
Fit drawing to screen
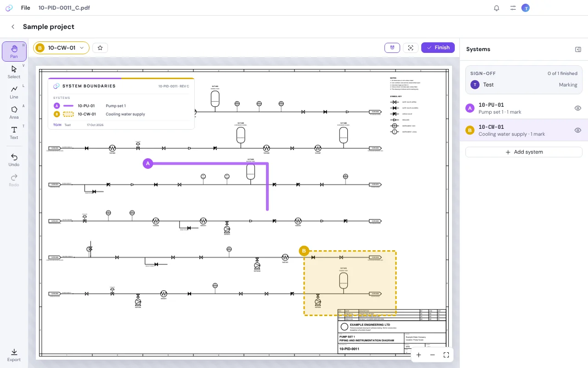click(446, 355)
